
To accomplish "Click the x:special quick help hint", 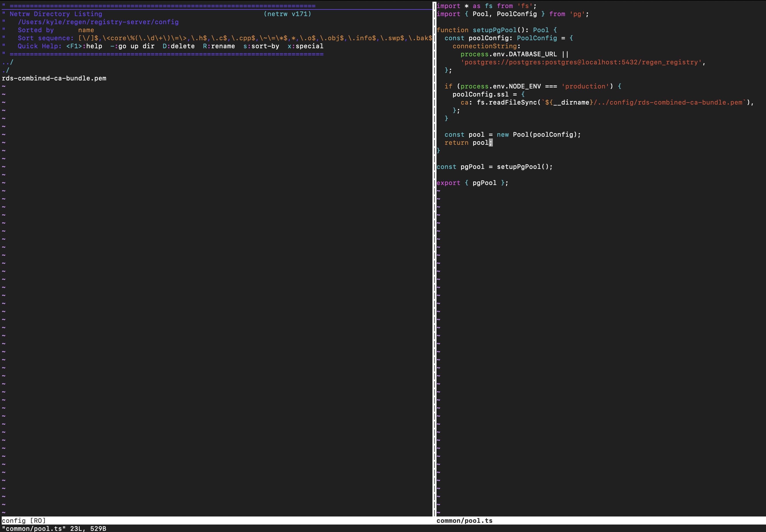I will 305,46.
